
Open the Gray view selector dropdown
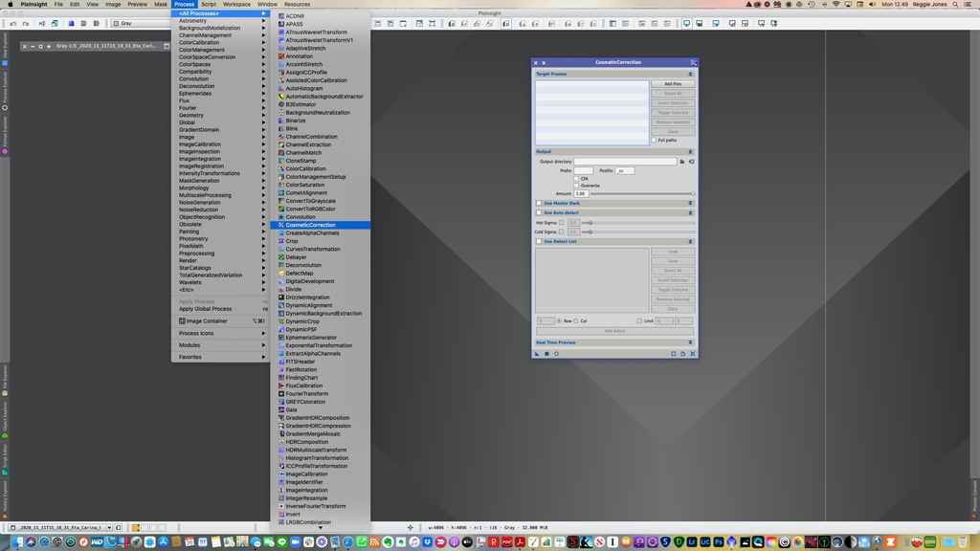click(x=142, y=24)
